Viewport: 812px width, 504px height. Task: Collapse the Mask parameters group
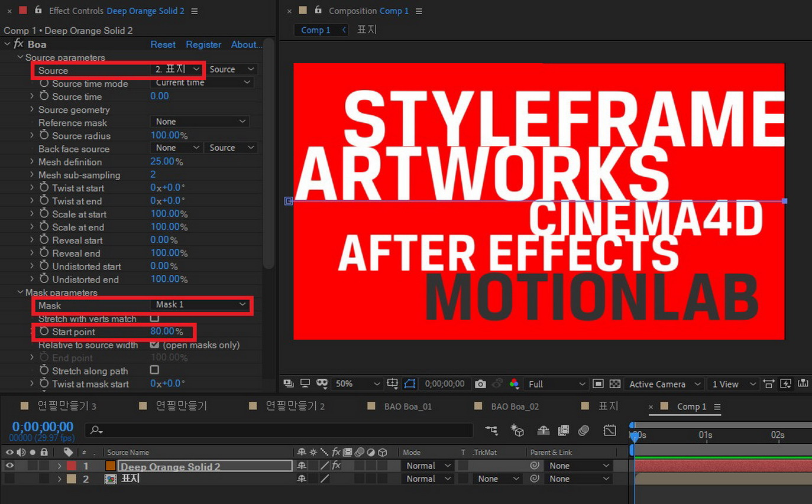coord(20,292)
